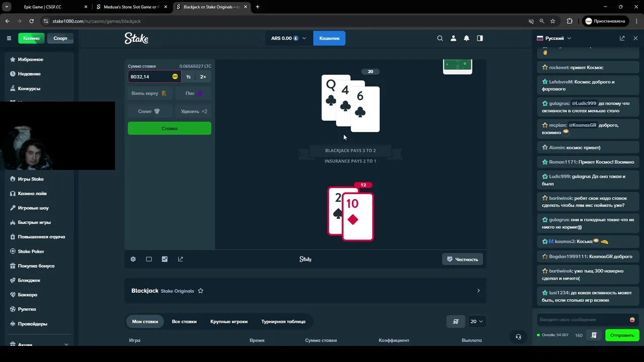Click the search magnifier icon in header

[440, 38]
